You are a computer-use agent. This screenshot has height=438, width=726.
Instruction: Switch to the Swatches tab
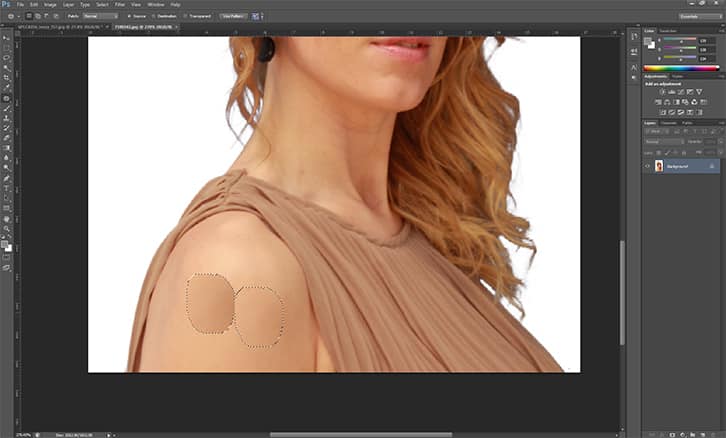[668, 31]
